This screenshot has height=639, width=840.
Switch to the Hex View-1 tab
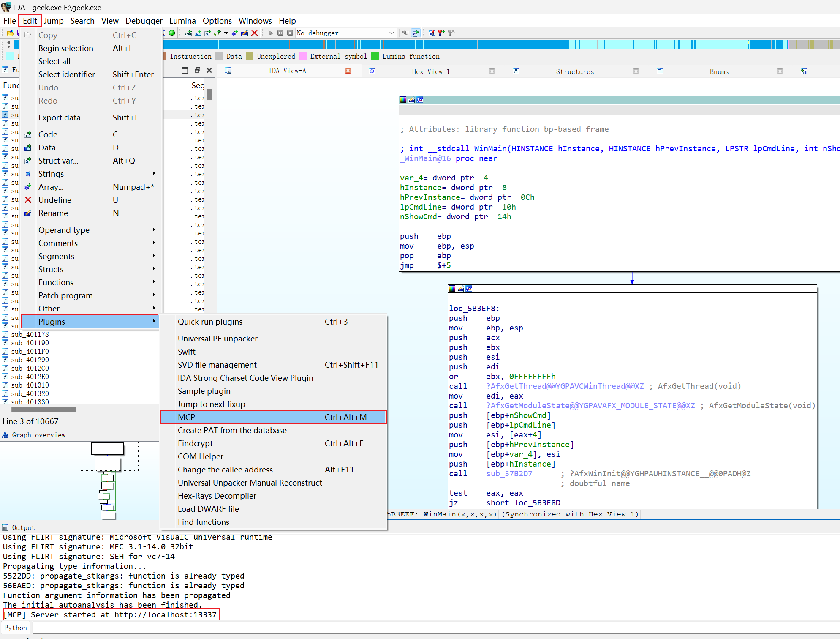click(x=430, y=71)
